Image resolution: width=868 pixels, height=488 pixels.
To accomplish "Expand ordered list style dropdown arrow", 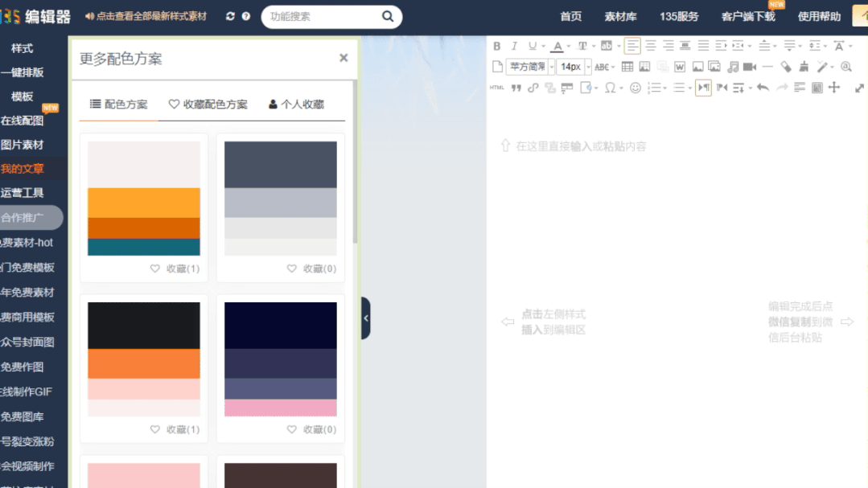I will [x=664, y=88].
